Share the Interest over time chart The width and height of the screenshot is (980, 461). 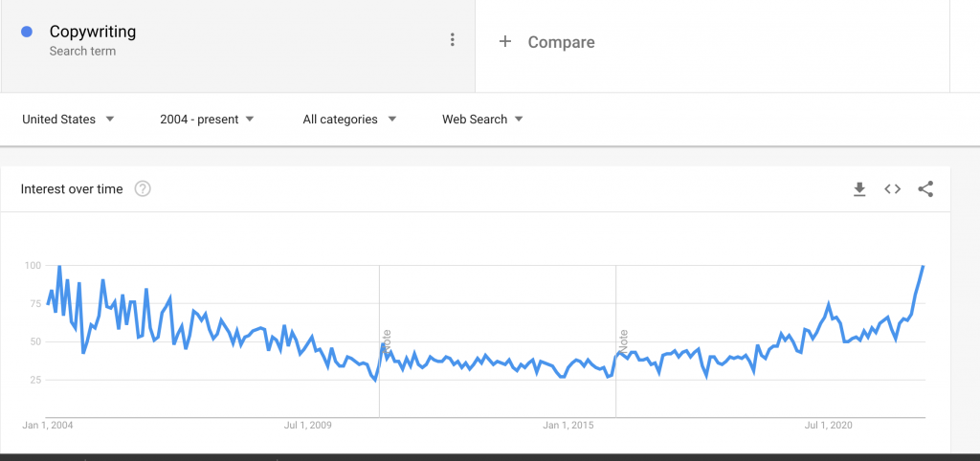[x=925, y=188]
